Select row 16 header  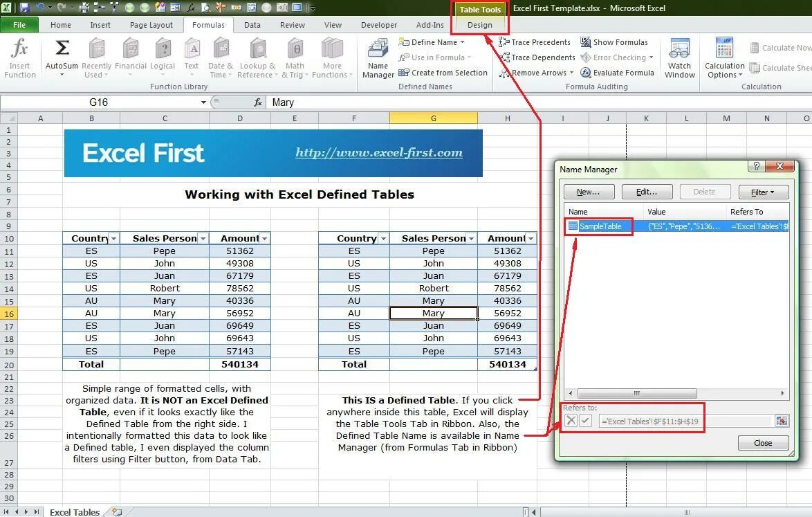click(9, 314)
